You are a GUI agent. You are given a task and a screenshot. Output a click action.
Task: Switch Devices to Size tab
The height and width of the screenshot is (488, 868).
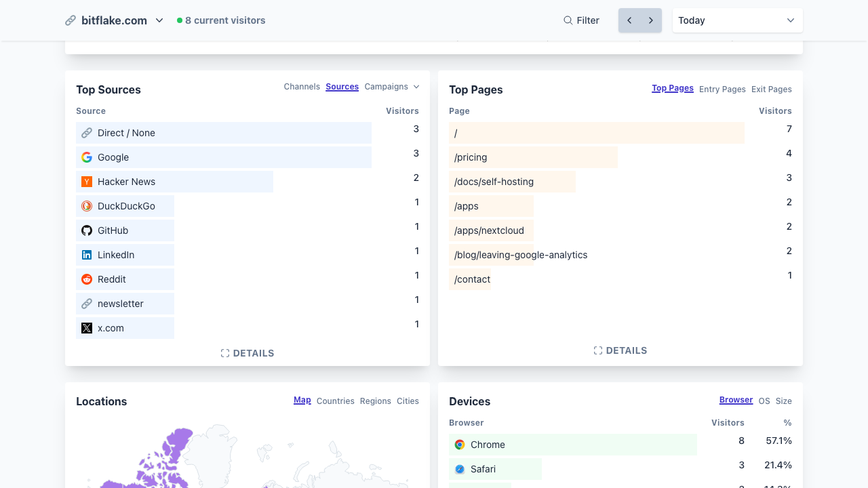tap(784, 401)
